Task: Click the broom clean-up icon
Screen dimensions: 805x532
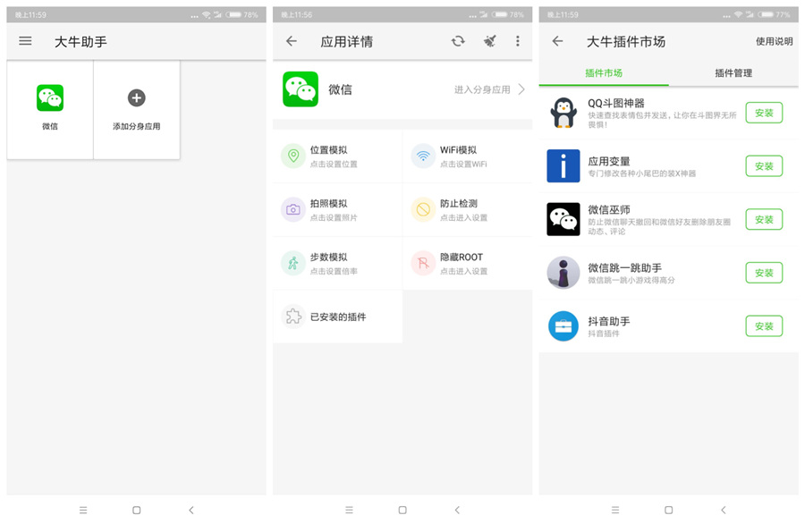Action: click(x=489, y=41)
